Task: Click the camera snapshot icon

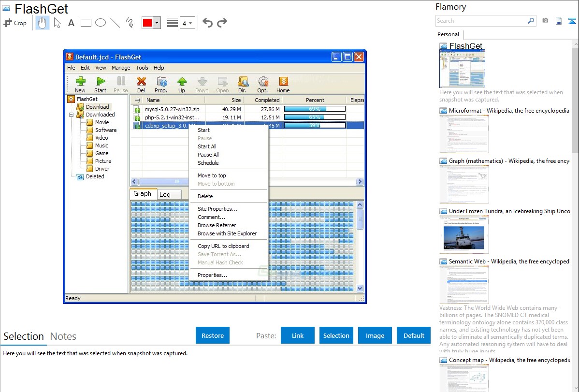Action: point(545,21)
